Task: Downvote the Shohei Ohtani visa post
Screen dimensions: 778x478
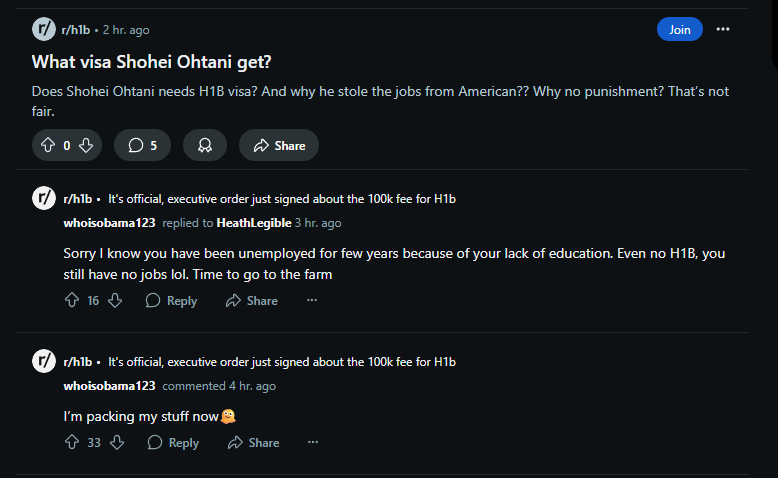Action: pos(86,145)
